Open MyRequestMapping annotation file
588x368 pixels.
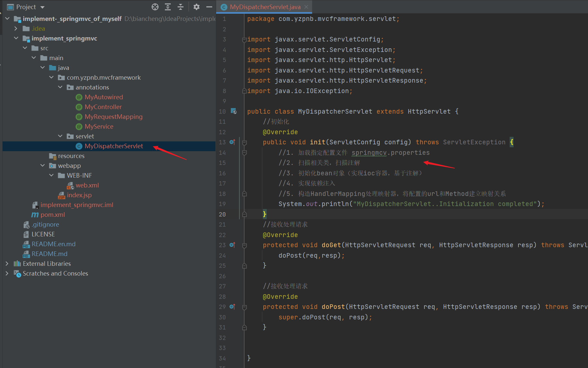[x=113, y=117]
